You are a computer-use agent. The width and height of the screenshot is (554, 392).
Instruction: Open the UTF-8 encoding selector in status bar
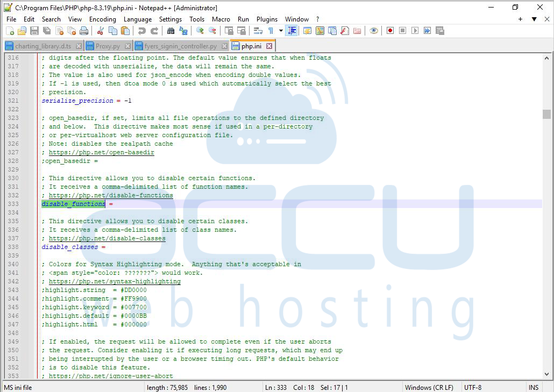[x=472, y=387]
